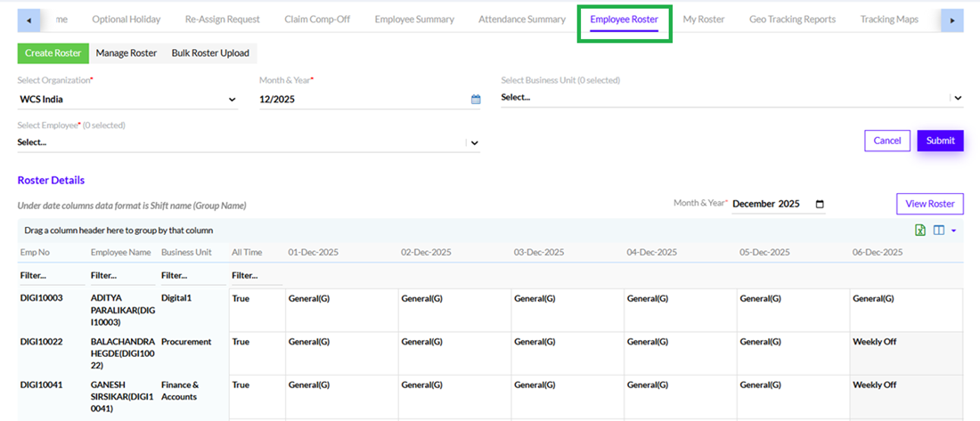980x421 pixels.
Task: Click the Emp No filter field
Action: (x=52, y=275)
